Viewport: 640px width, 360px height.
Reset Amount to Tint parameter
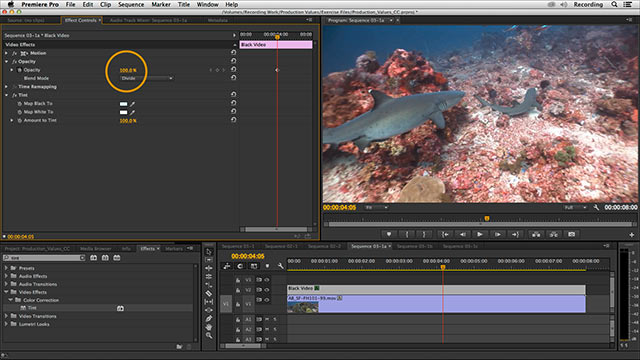point(233,120)
